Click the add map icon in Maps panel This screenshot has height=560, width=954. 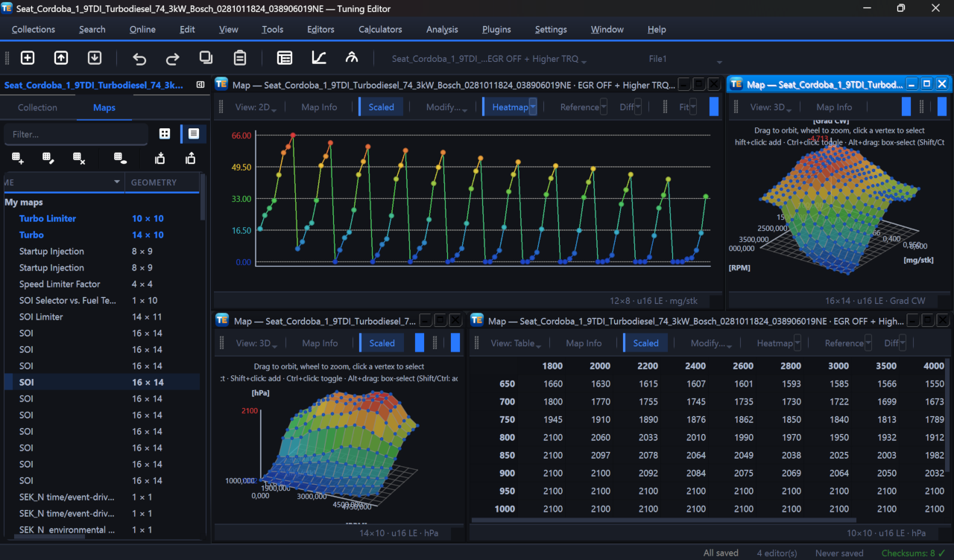click(x=18, y=158)
